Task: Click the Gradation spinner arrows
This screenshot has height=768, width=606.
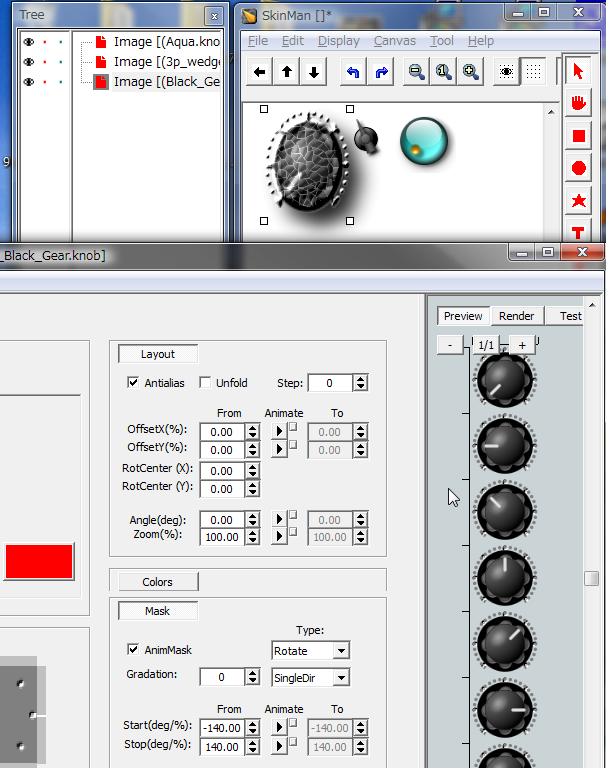Action: click(252, 677)
